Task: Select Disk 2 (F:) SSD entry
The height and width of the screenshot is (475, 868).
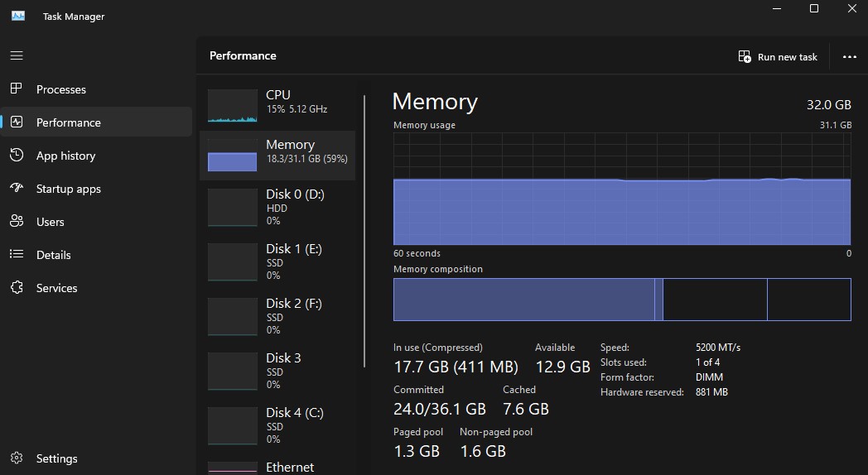Action: (277, 317)
